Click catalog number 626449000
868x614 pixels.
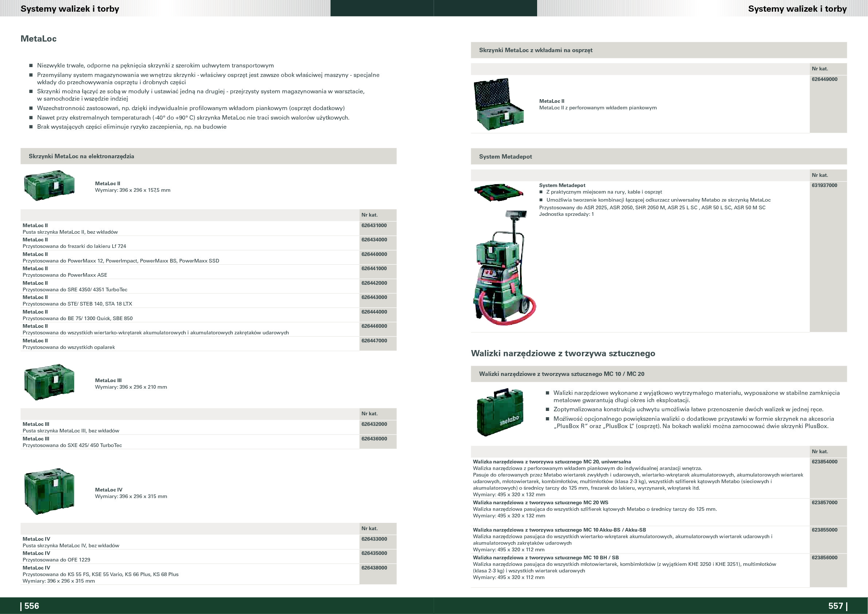point(825,79)
